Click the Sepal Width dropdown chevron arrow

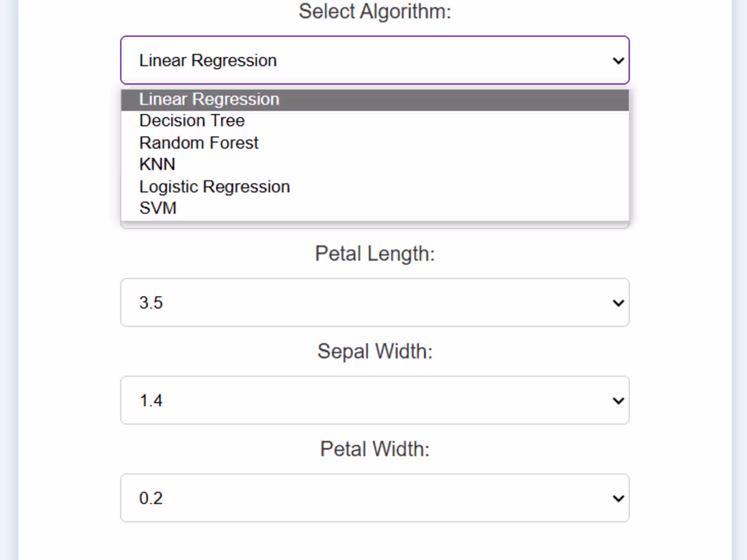[618, 400]
